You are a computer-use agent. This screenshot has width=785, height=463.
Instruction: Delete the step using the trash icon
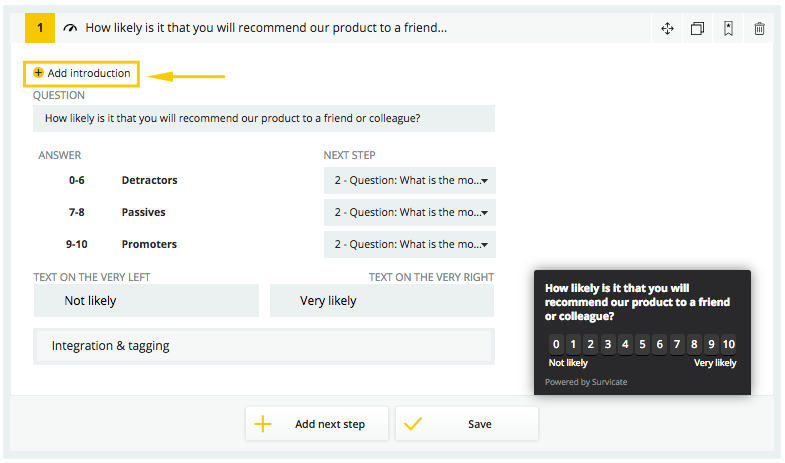(x=759, y=29)
